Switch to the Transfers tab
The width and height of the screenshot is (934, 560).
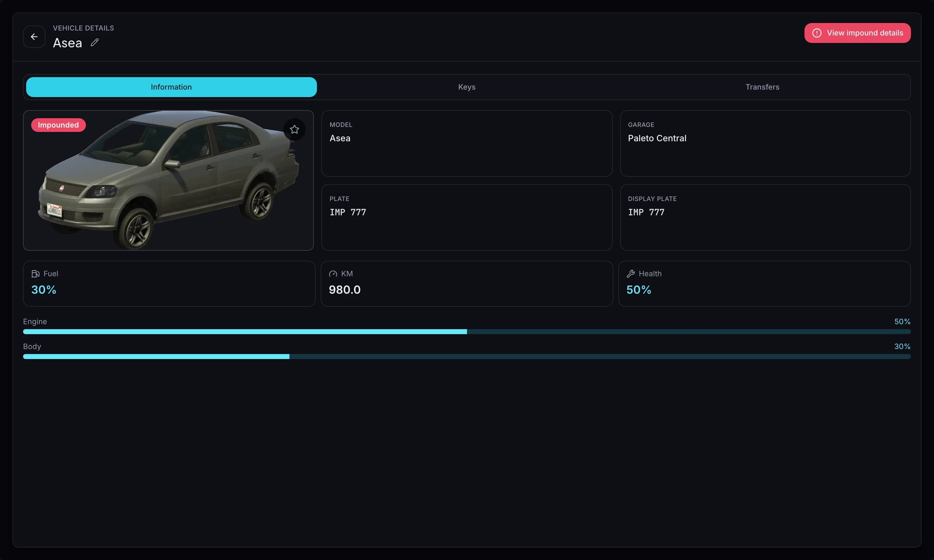pos(762,87)
